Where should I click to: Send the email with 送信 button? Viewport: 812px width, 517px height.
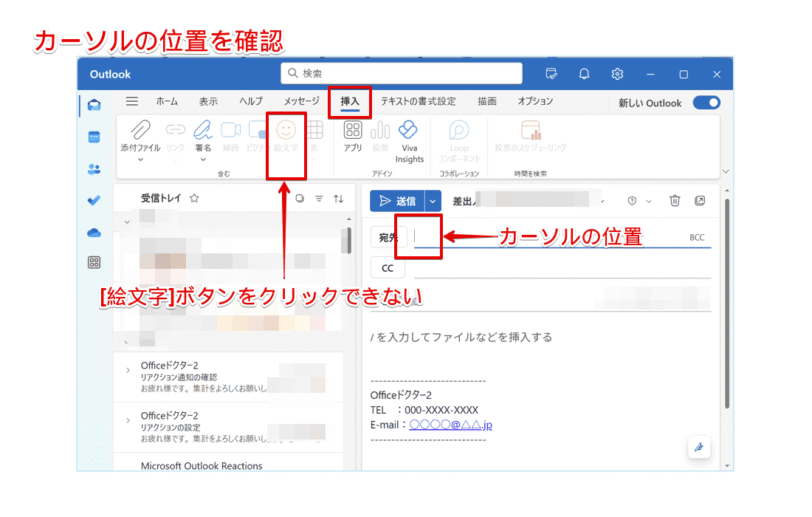pos(398,201)
